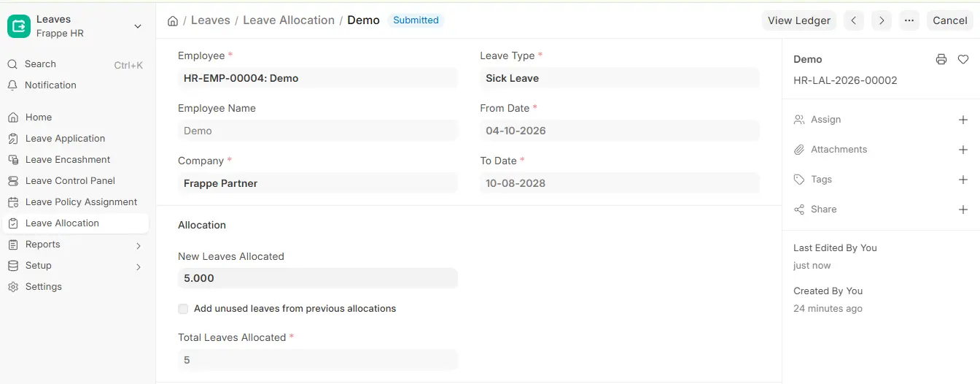This screenshot has width=980, height=384.
Task: Go to next document arrow
Action: (x=882, y=20)
